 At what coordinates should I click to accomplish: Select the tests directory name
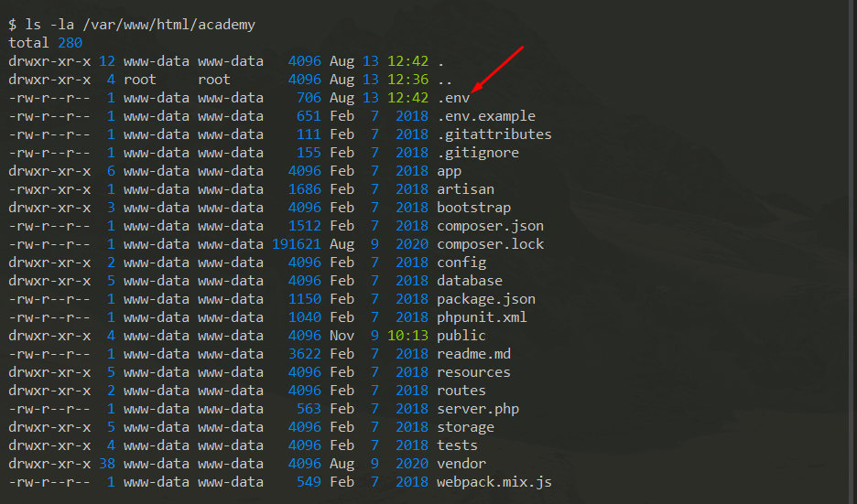pyautogui.click(x=458, y=445)
